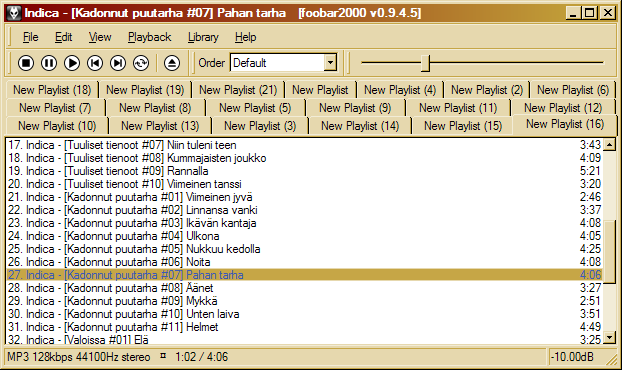This screenshot has width=622, height=370.
Task: Switch to New Playlist (10) tab
Action: point(57,126)
